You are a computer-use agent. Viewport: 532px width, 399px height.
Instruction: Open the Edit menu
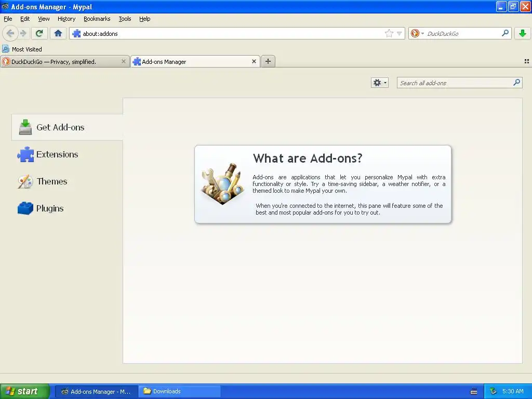click(25, 19)
